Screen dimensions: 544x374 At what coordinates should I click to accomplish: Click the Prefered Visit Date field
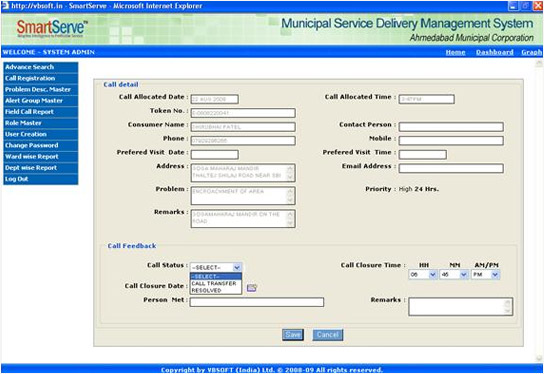(x=215, y=155)
